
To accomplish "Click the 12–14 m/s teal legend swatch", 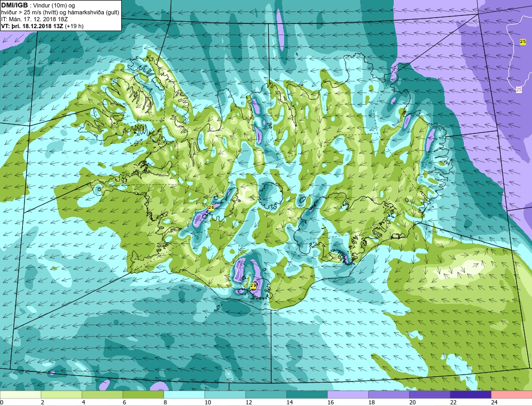I will (x=266, y=395).
